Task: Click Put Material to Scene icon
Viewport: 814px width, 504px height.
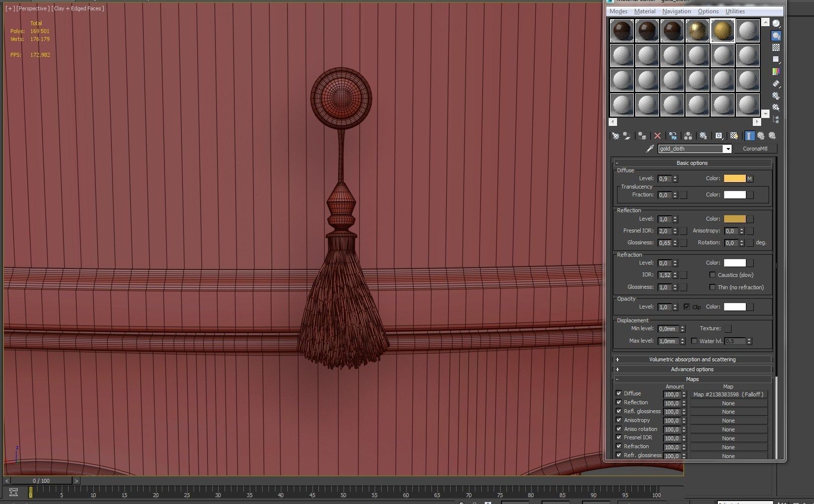Action: [627, 136]
